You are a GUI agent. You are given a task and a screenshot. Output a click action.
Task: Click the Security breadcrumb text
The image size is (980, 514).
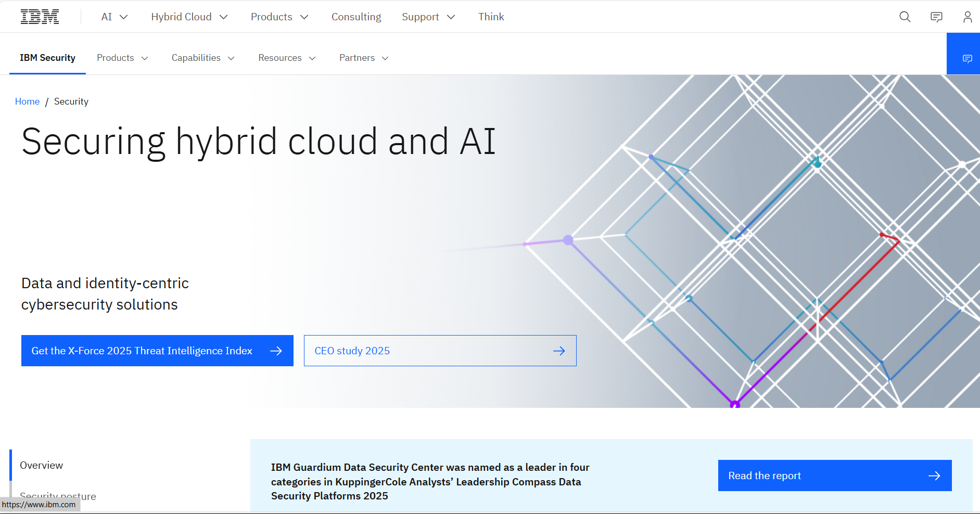pos(71,101)
